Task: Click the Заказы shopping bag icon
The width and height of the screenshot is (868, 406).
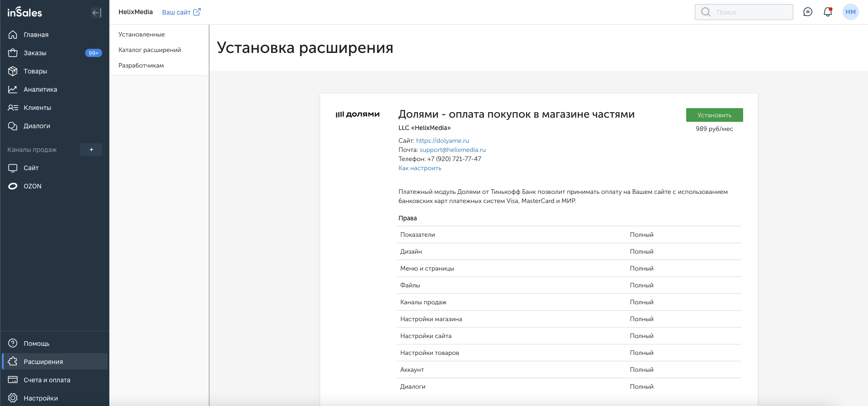Action: coord(13,53)
